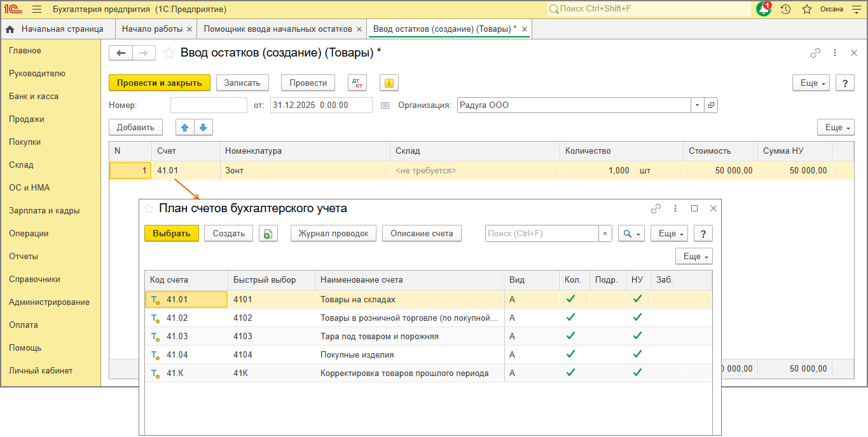Toggle Кол. checkmark for account 41.01
Image resolution: width=868 pixels, height=437 pixels.
(x=570, y=299)
